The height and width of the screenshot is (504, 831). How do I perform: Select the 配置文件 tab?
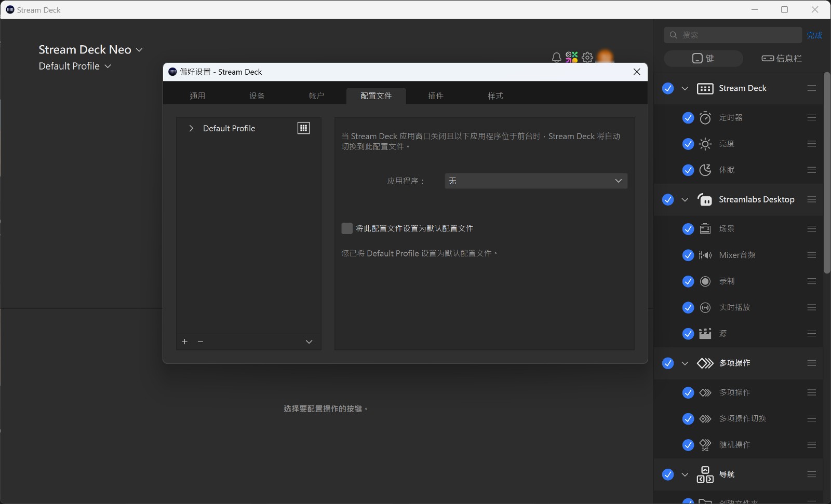(x=376, y=96)
